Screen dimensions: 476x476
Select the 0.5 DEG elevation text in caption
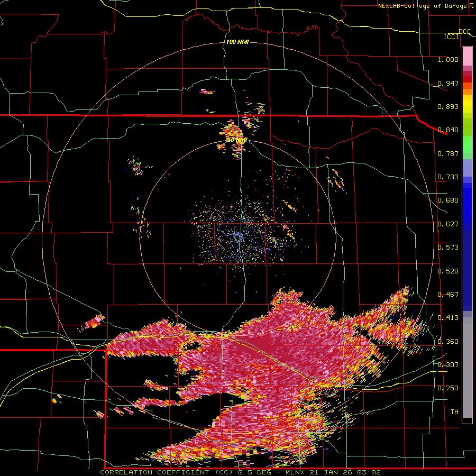pyautogui.click(x=255, y=472)
